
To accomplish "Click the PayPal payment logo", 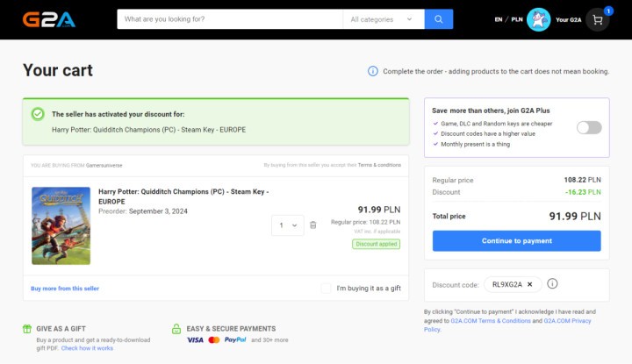I will [x=235, y=339].
